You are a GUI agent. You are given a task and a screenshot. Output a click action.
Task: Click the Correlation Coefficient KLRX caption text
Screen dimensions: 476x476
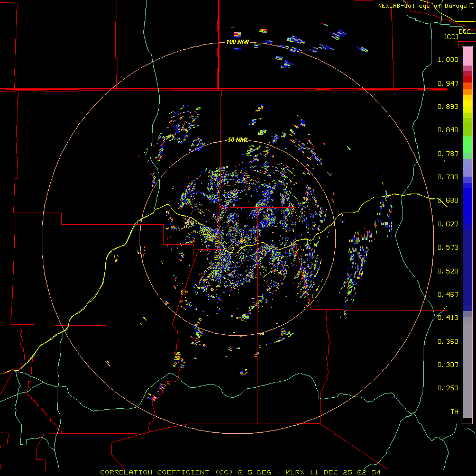[x=240, y=472]
